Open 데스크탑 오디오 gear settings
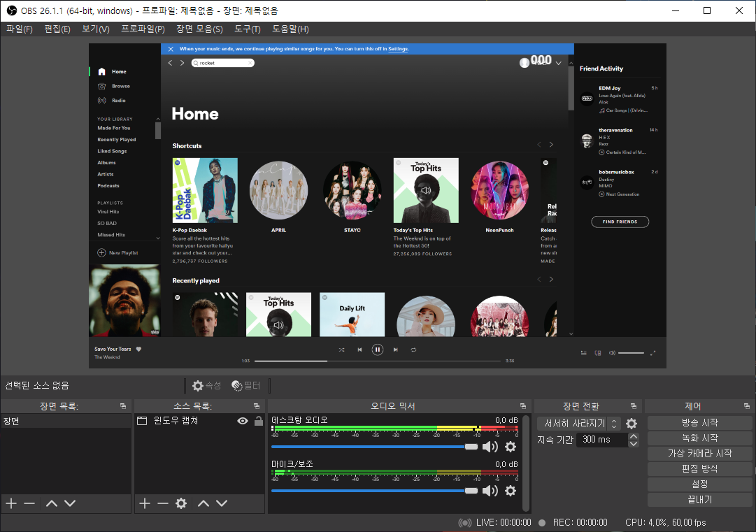This screenshot has height=532, width=756. (x=511, y=447)
